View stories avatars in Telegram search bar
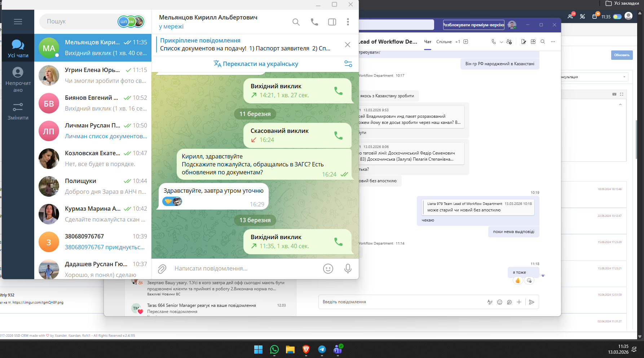 131,22
